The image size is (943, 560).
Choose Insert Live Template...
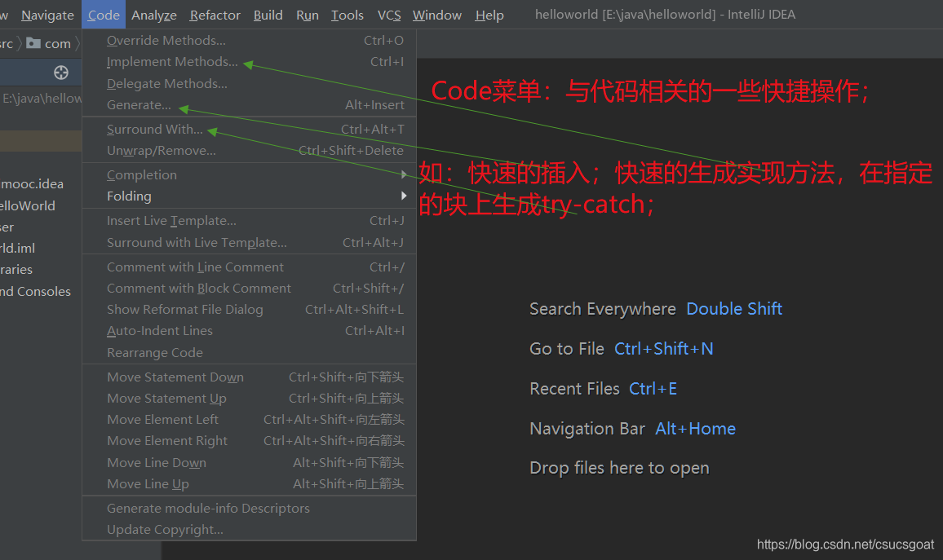249,221
